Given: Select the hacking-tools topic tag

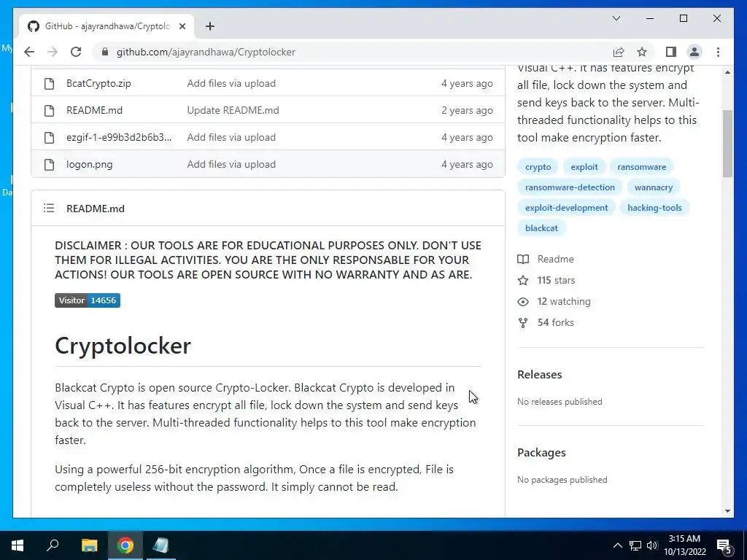Looking at the screenshot, I should [654, 208].
